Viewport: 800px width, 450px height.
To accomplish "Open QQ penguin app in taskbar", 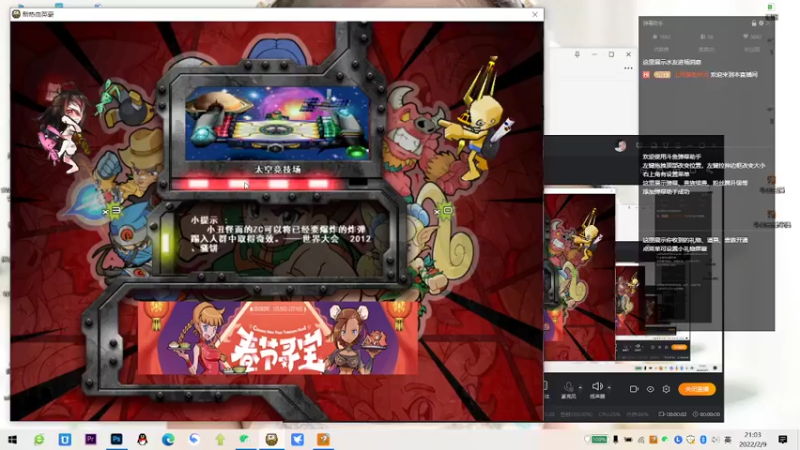I will (142, 439).
